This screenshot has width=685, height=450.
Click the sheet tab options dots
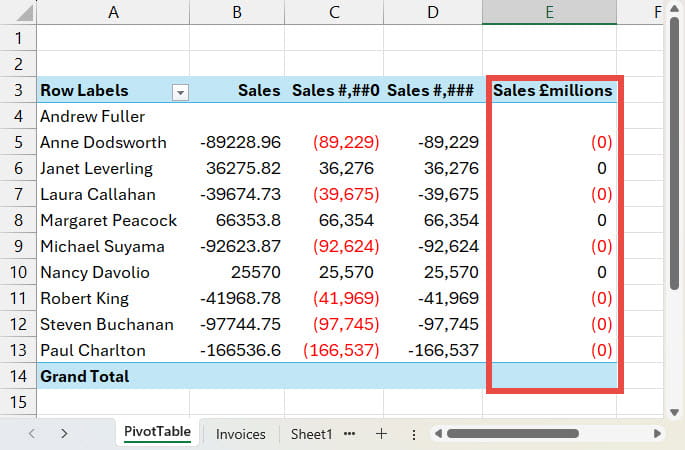pos(413,434)
